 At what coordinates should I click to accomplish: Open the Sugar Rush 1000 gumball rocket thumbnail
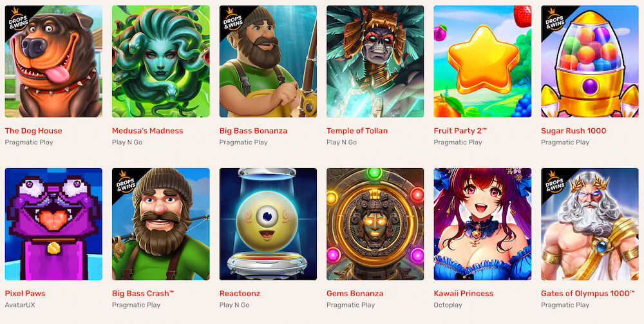coord(590,61)
